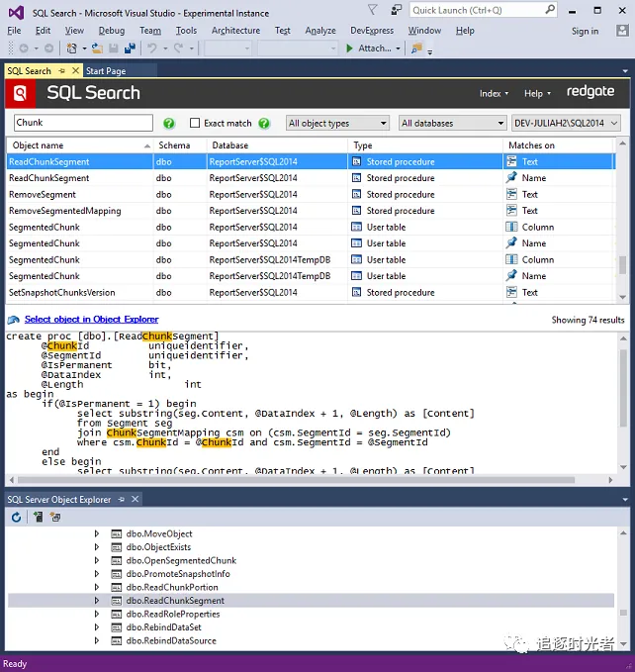Open the Architecture menu

click(x=235, y=31)
